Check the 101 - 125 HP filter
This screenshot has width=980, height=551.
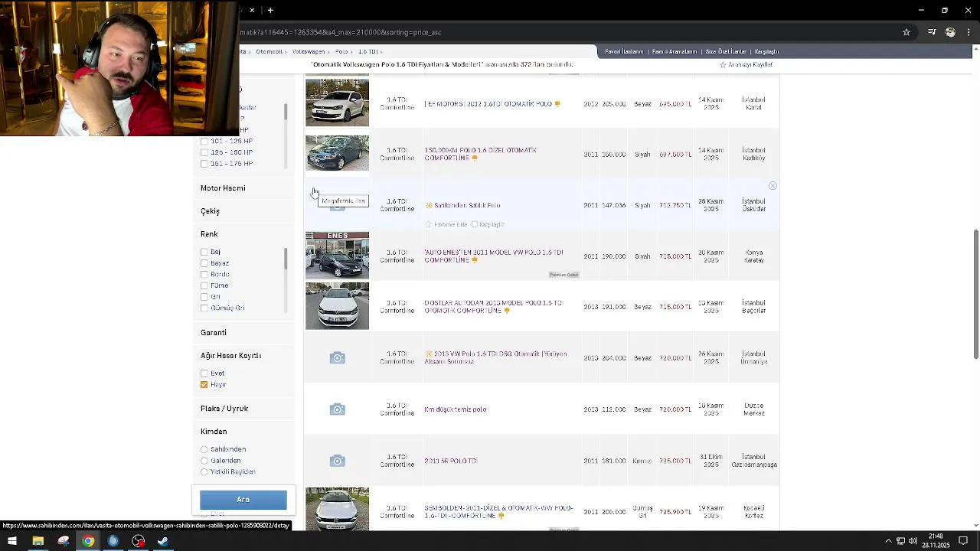[204, 142]
